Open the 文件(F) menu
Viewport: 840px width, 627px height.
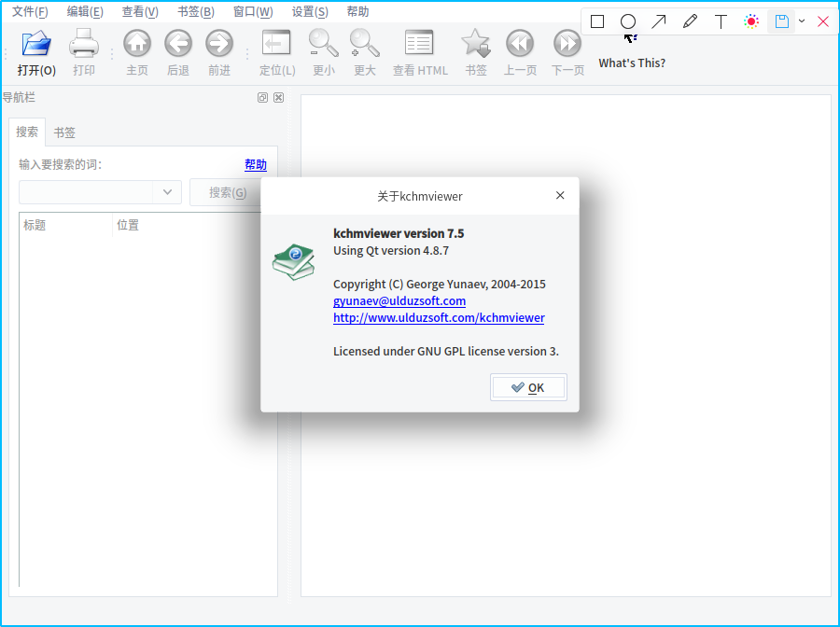(x=30, y=12)
